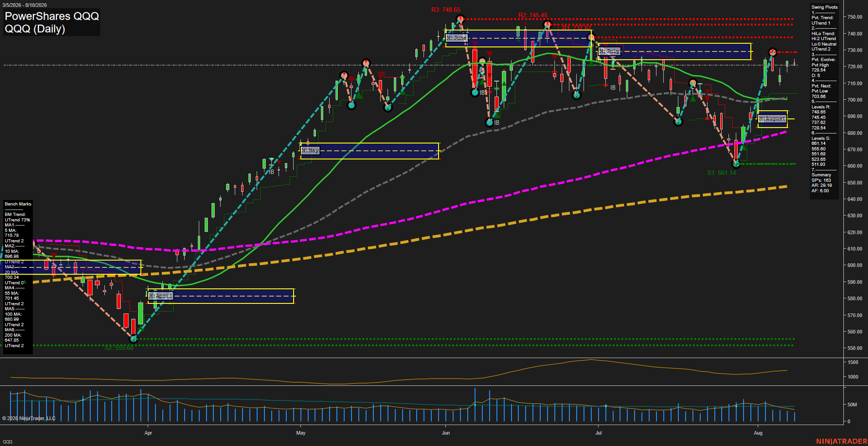The image size is (868, 446).
Task: Click the 200 MA 647.85 value
Action: (x=12, y=340)
